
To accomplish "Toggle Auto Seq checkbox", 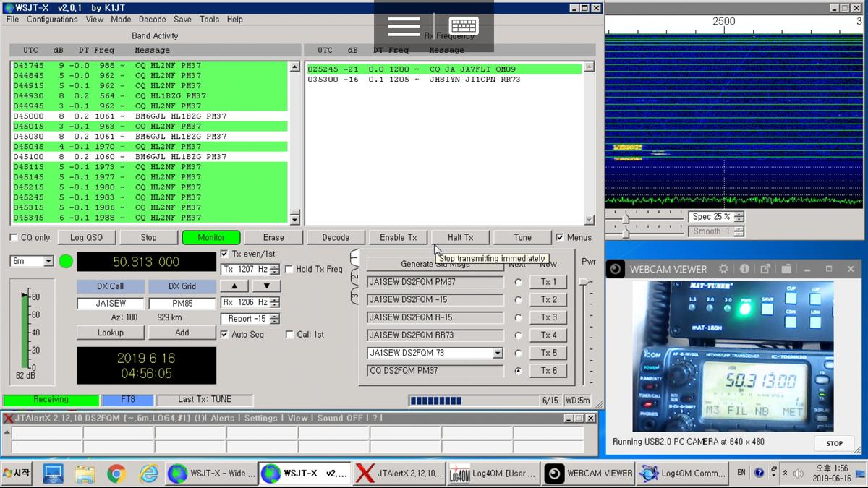I will (x=224, y=335).
